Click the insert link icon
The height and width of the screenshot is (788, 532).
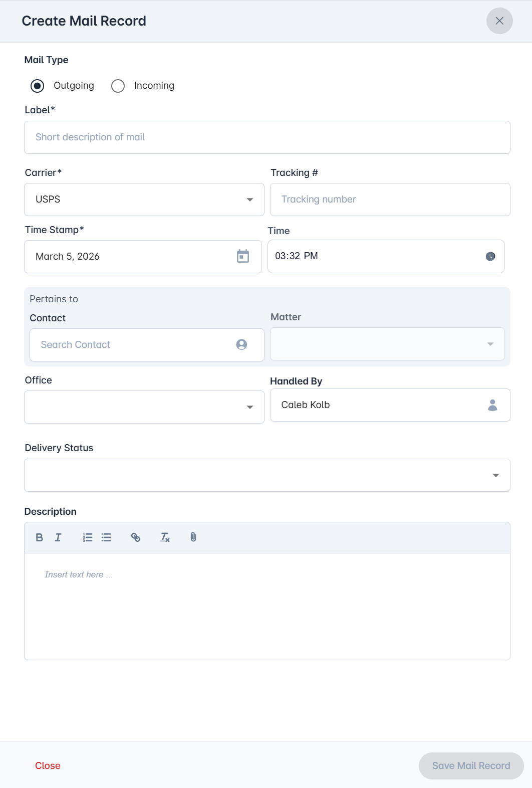click(136, 537)
